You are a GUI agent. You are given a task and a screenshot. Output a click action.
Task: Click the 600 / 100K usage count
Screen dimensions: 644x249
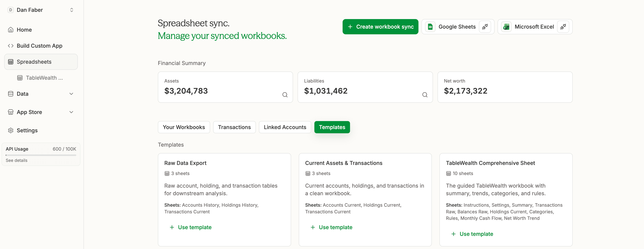pos(64,149)
